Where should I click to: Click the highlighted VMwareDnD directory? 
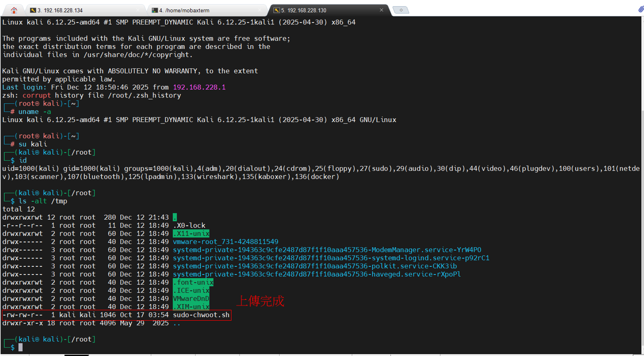(191, 299)
